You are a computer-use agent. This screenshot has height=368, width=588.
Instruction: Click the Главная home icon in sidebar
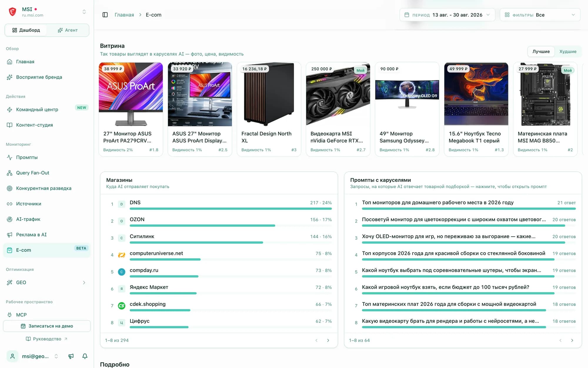point(10,62)
